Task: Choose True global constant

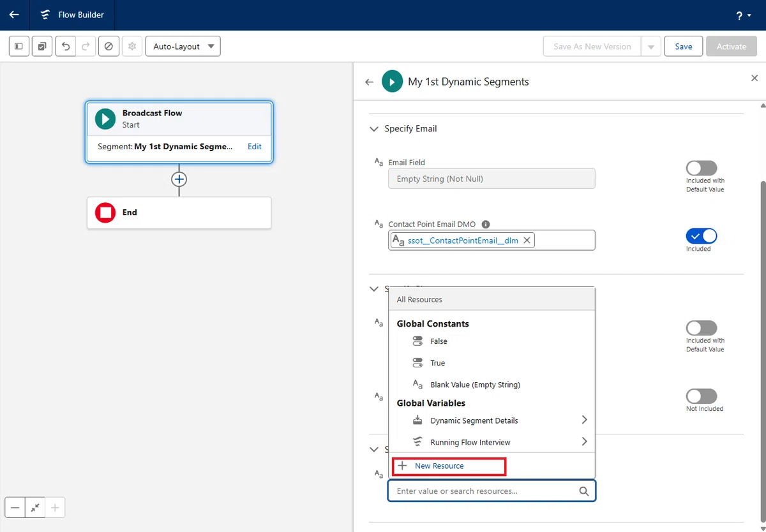Action: tap(492, 363)
